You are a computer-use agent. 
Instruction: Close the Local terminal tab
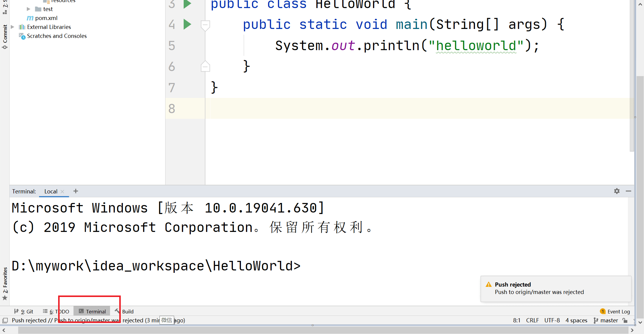click(62, 192)
